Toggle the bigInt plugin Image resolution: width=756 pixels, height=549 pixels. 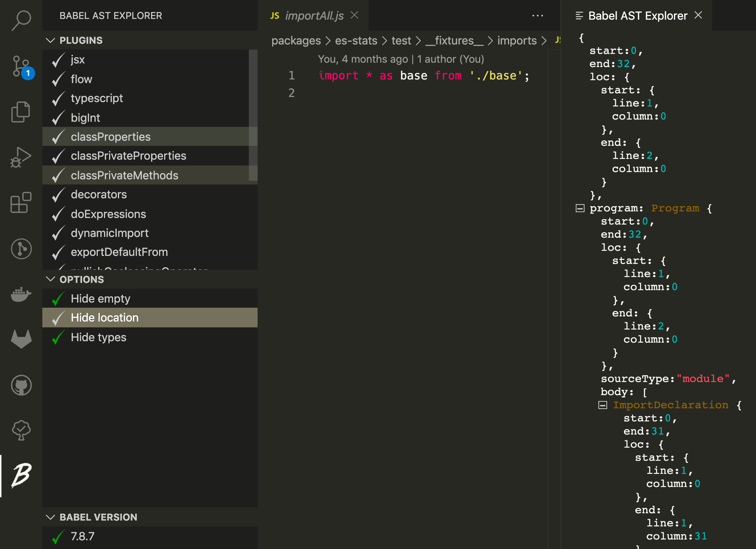coord(150,118)
